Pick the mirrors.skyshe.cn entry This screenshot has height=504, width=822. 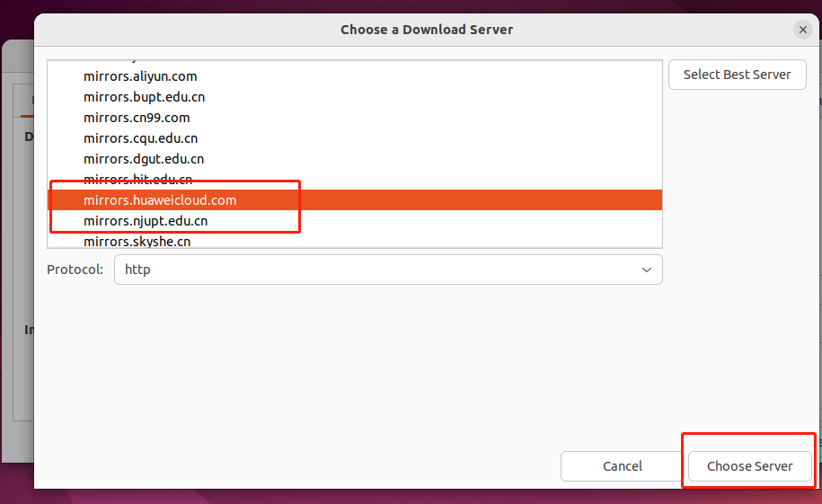[x=137, y=241]
